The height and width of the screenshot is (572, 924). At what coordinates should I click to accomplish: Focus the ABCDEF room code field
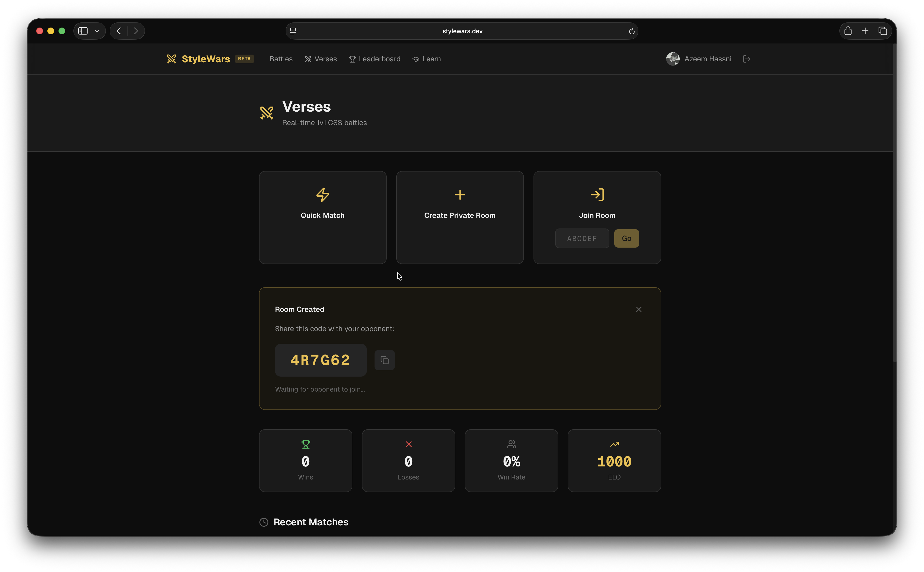(x=582, y=238)
